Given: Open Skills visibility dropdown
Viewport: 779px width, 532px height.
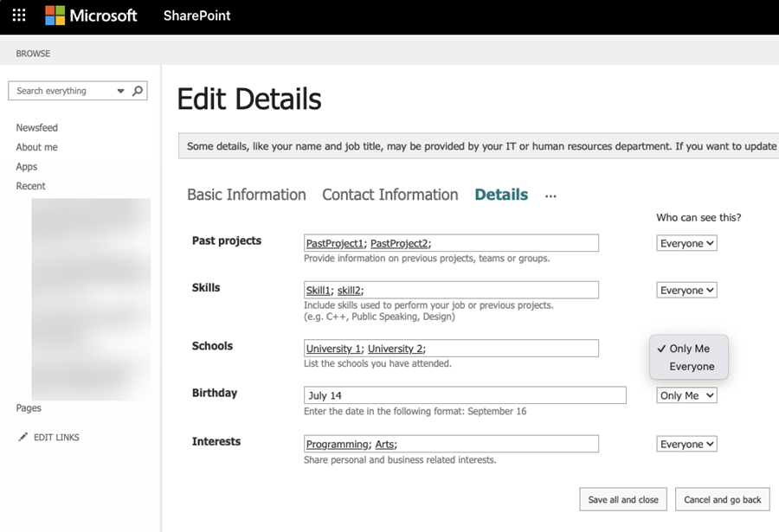Looking at the screenshot, I should click(x=686, y=291).
